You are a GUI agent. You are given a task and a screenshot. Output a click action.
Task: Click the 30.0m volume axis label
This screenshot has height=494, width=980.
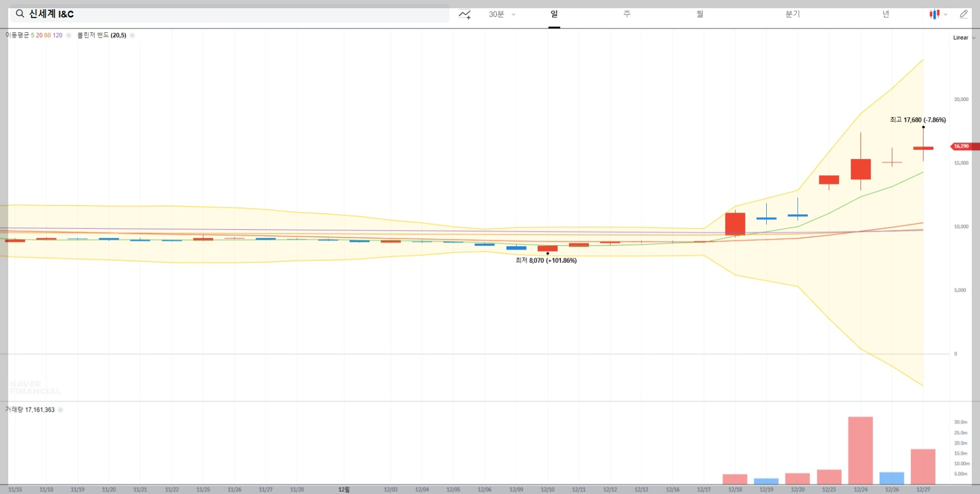[x=960, y=422]
